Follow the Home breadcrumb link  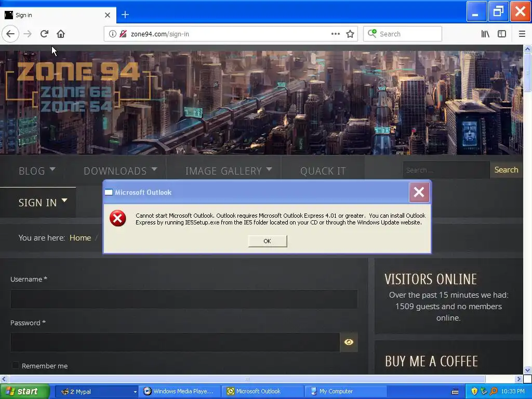point(80,238)
